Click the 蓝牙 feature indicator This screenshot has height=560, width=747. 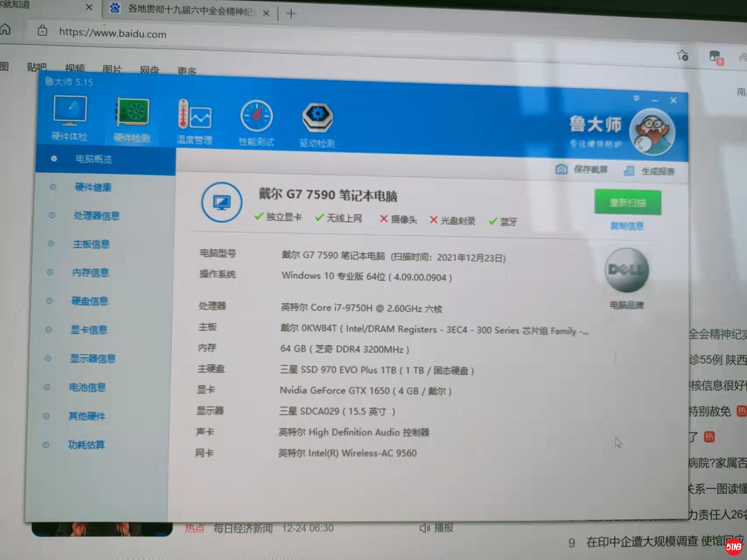[503, 222]
